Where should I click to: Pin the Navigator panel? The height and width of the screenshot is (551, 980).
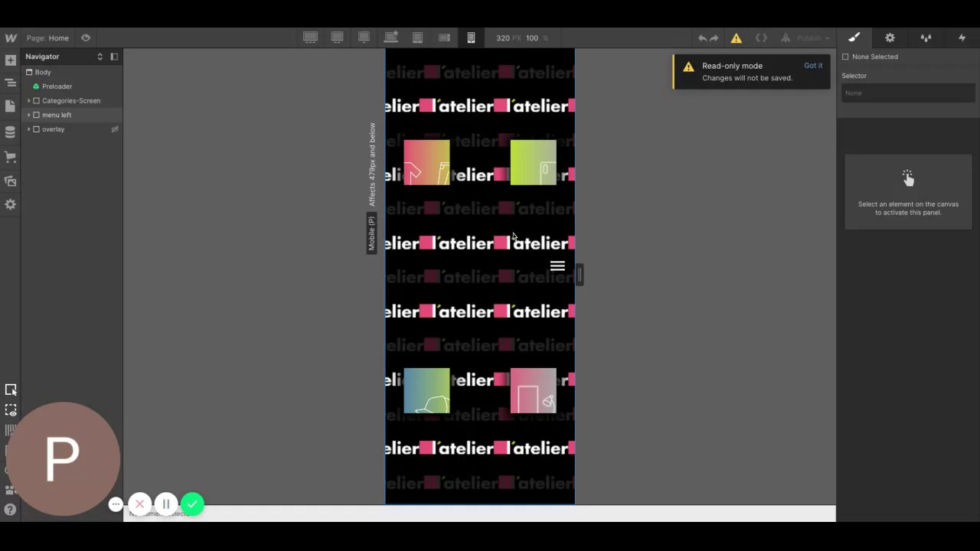click(x=114, y=57)
